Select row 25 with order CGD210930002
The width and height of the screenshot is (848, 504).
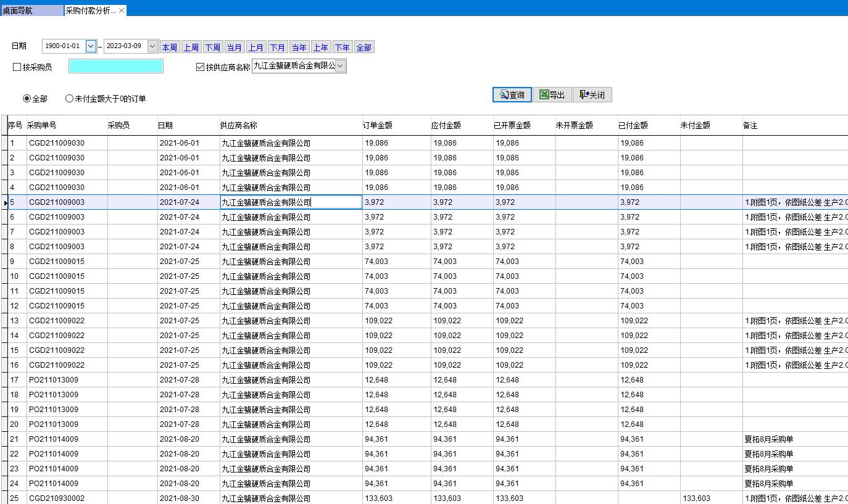tap(57, 498)
